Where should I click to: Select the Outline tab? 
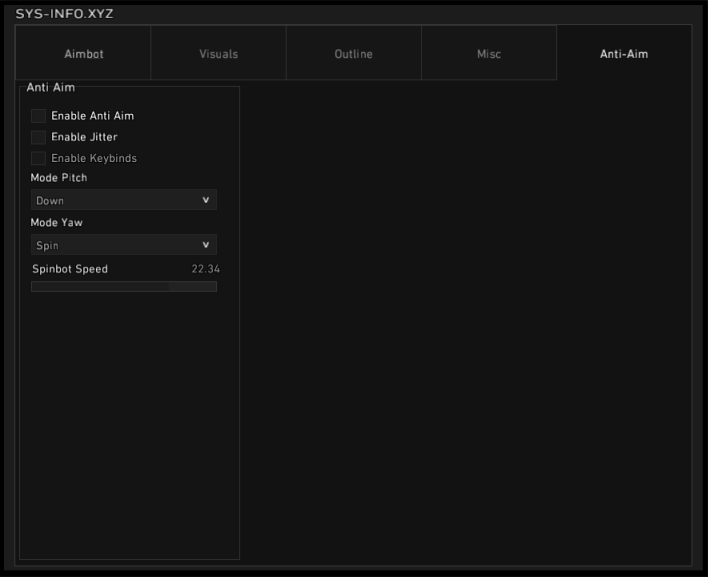pos(353,54)
